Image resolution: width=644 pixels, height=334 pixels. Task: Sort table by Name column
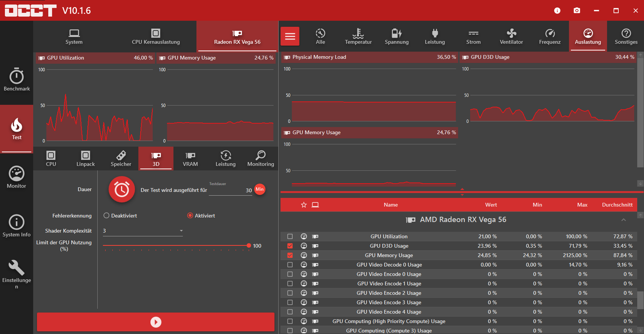[391, 205]
